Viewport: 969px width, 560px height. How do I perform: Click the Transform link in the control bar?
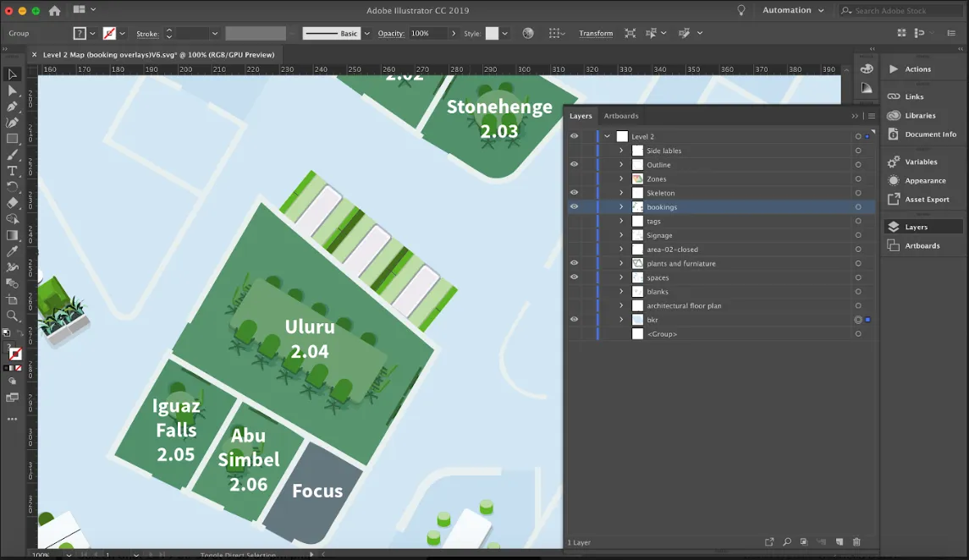coord(595,33)
